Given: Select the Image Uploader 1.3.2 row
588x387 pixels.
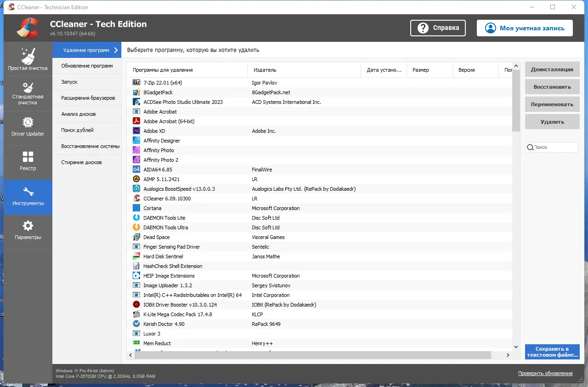Looking at the screenshot, I should coord(319,285).
